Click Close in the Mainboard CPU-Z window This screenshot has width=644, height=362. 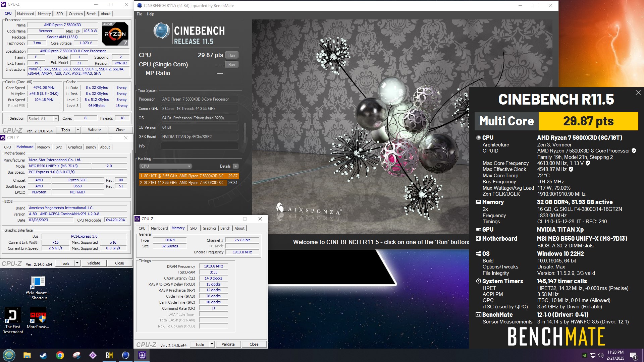click(x=119, y=263)
